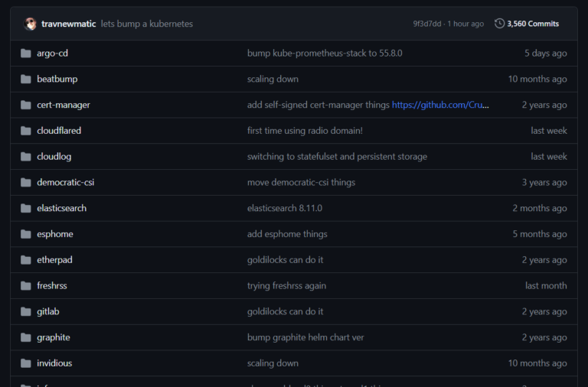The height and width of the screenshot is (387, 588).
Task: Click the cloudflared folder icon
Action: 26,131
